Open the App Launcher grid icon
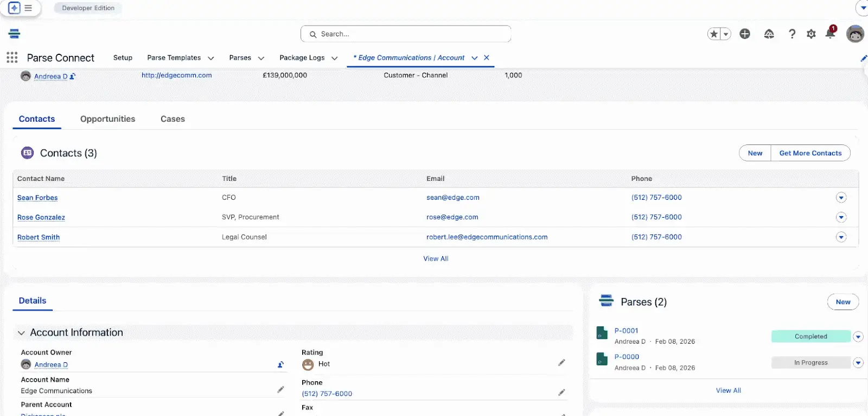 [x=12, y=58]
